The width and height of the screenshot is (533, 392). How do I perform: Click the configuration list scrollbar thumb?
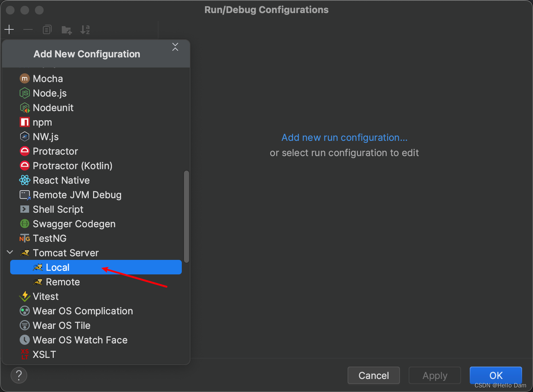coord(187,216)
